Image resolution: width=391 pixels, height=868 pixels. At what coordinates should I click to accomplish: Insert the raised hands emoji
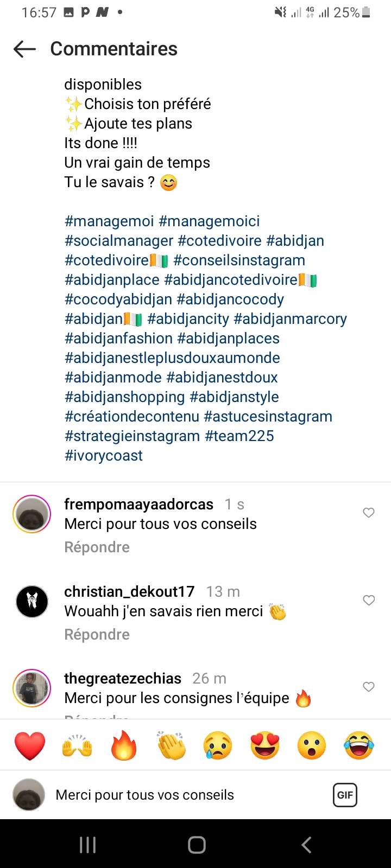click(77, 746)
